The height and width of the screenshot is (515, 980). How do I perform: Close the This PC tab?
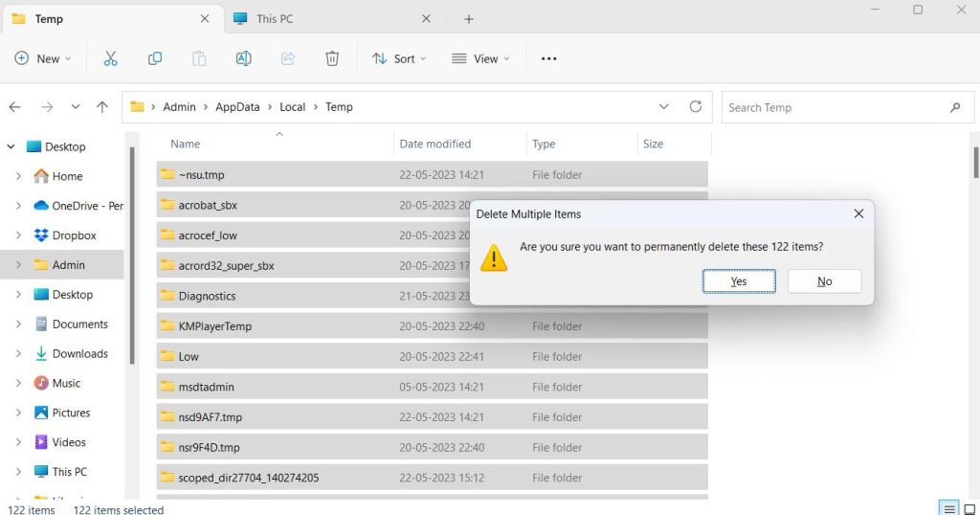click(x=426, y=19)
